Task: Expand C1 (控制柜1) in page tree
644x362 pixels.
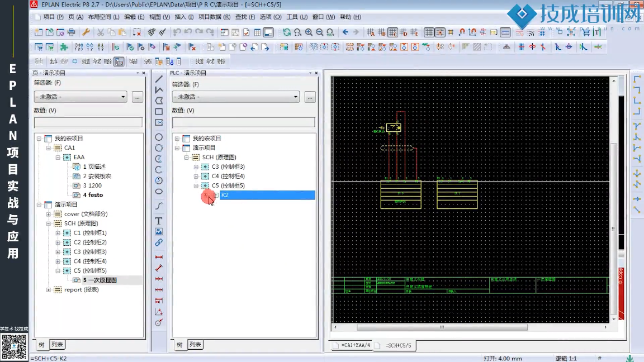Action: (x=58, y=233)
